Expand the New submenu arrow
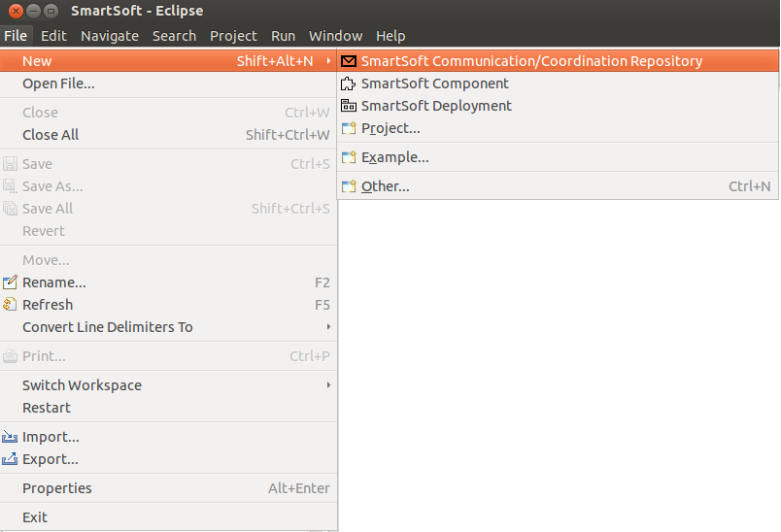The height and width of the screenshot is (532, 781). click(328, 61)
